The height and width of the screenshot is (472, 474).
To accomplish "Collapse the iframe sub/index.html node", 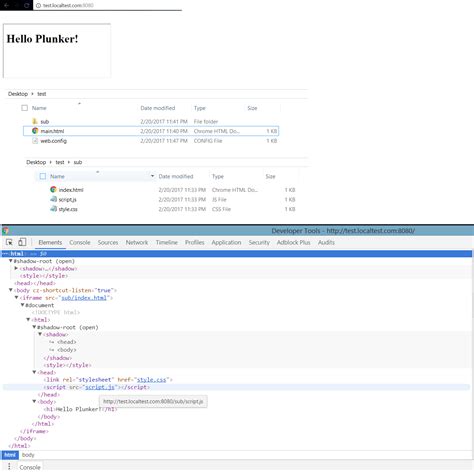I will click(x=16, y=298).
